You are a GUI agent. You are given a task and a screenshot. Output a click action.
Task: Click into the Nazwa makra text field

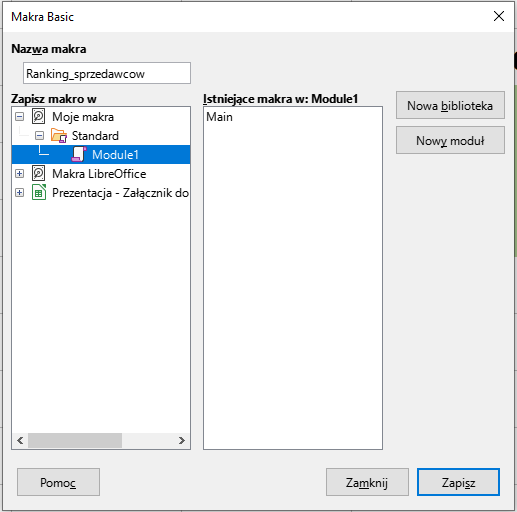[107, 73]
